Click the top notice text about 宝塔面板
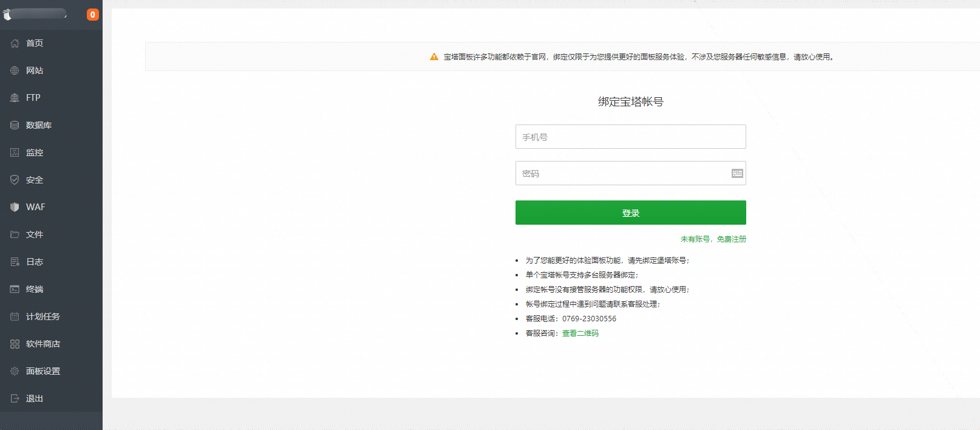 (x=639, y=57)
